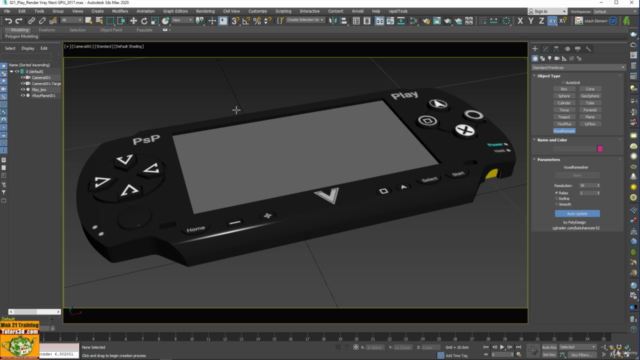Select the Unlink Selection icon

(42, 21)
